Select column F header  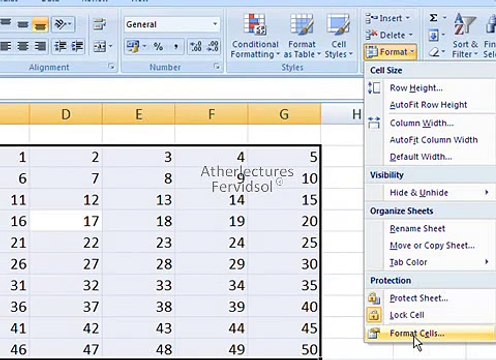(x=211, y=114)
